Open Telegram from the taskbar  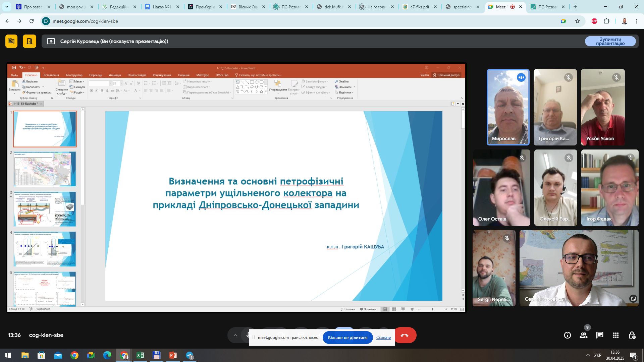point(190,355)
